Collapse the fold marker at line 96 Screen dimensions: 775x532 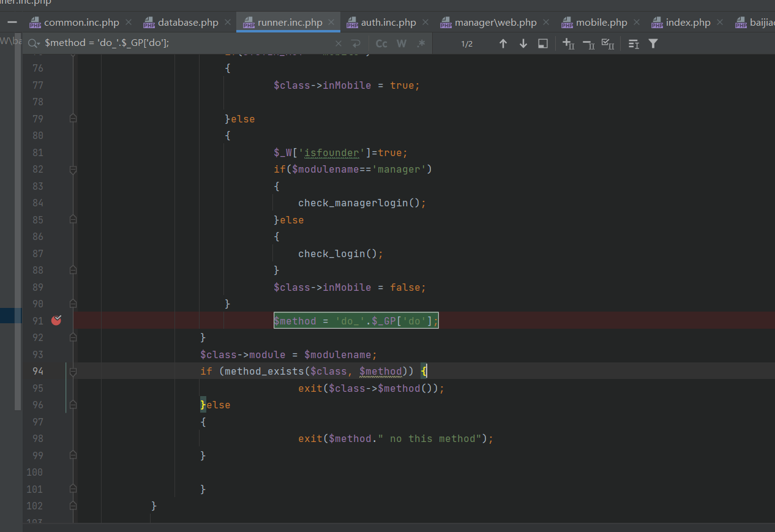[73, 405]
